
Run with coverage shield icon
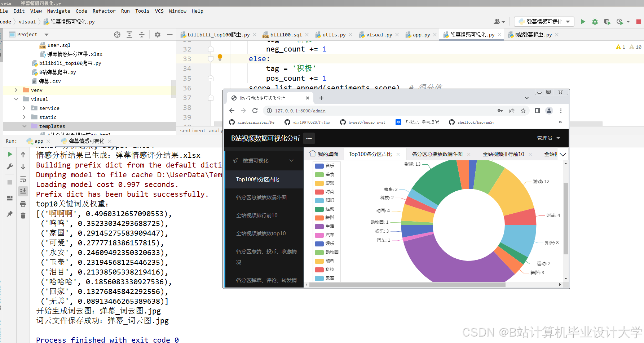607,22
